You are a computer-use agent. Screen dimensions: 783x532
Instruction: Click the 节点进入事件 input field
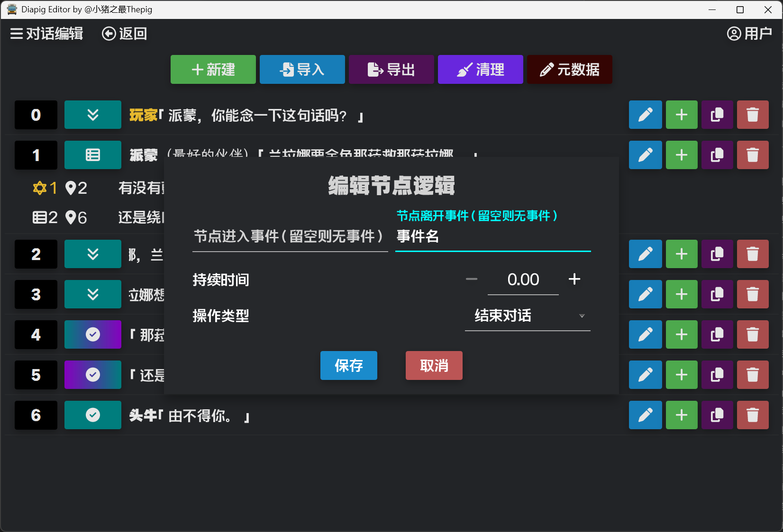point(290,236)
